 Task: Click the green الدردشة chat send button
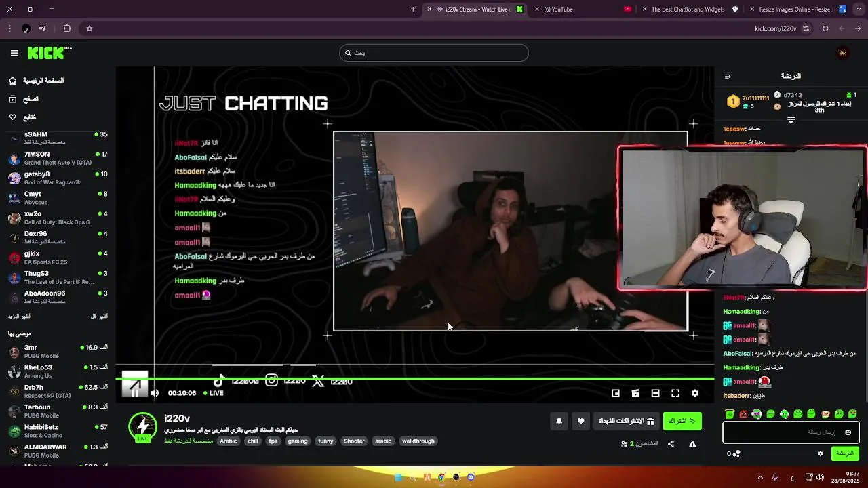845,453
